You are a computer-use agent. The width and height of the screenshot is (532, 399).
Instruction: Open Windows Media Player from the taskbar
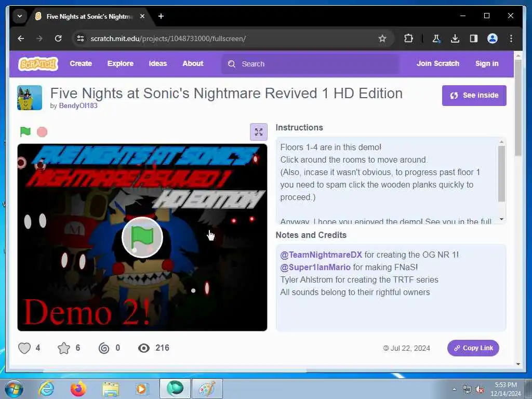[141, 389]
